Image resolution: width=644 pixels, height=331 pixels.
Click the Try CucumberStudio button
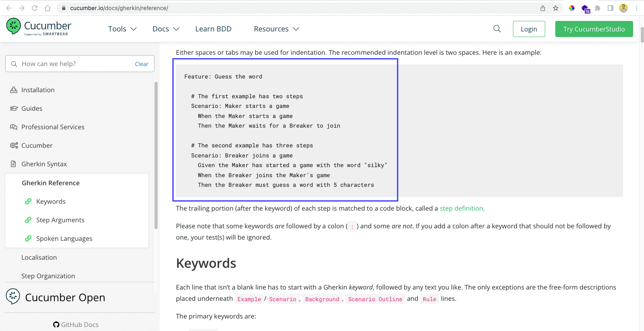[x=594, y=29]
